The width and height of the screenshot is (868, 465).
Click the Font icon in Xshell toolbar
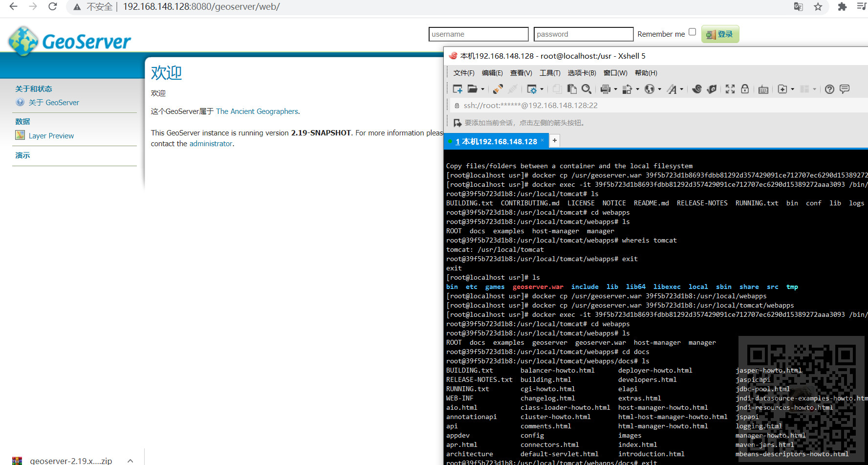(672, 89)
